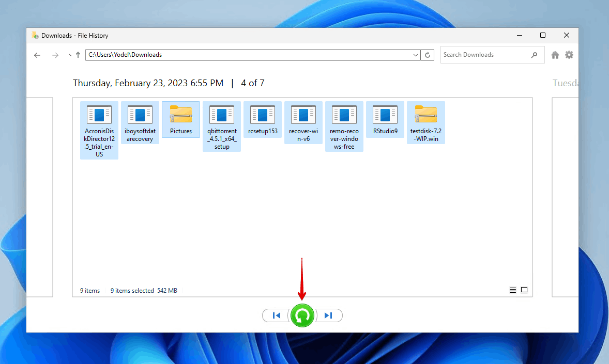Click '9 items selected' status text

coord(132,291)
